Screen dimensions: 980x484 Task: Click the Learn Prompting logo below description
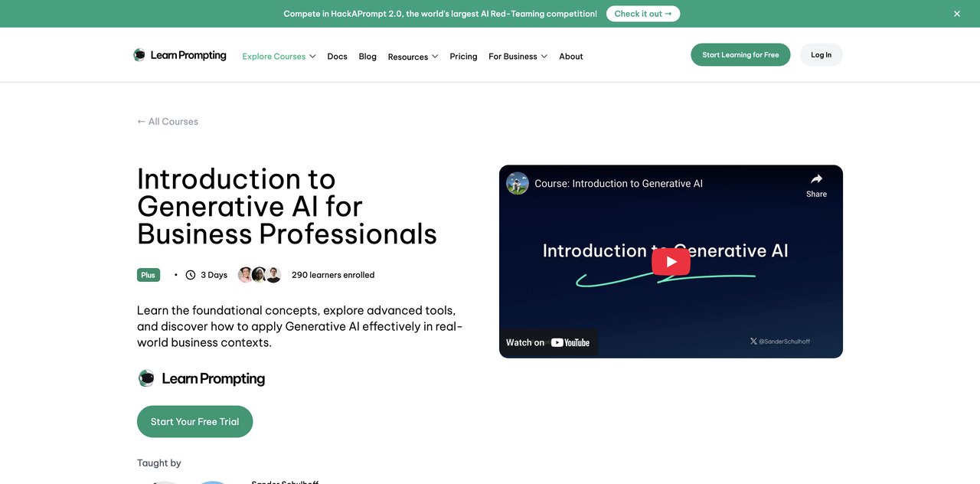click(201, 378)
